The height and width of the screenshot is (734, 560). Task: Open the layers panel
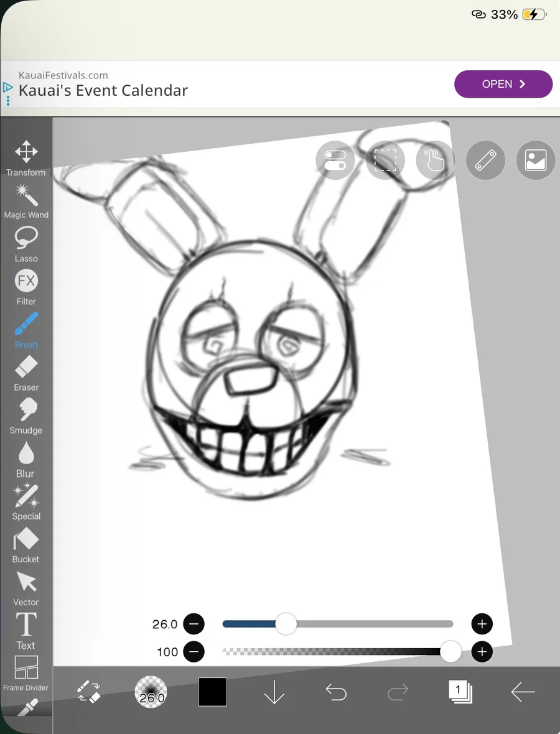tap(460, 692)
